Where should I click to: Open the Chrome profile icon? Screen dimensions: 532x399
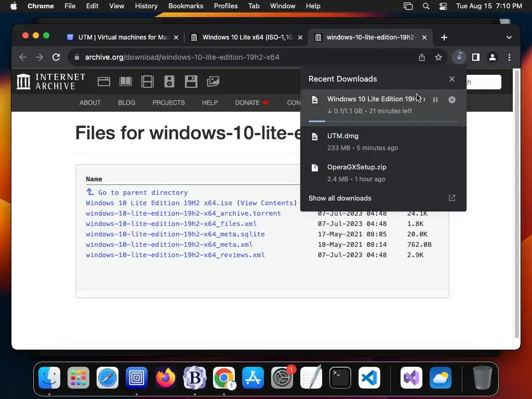493,57
